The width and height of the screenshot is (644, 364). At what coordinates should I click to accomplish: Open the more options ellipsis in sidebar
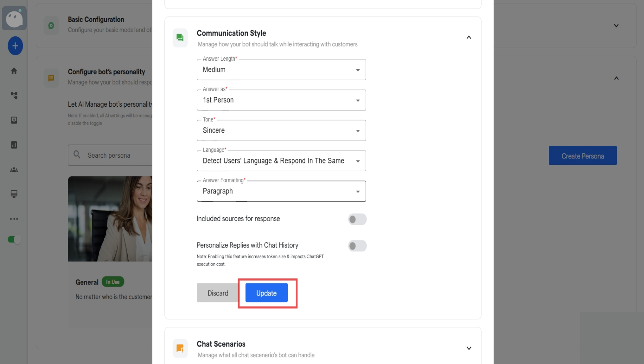(x=14, y=219)
